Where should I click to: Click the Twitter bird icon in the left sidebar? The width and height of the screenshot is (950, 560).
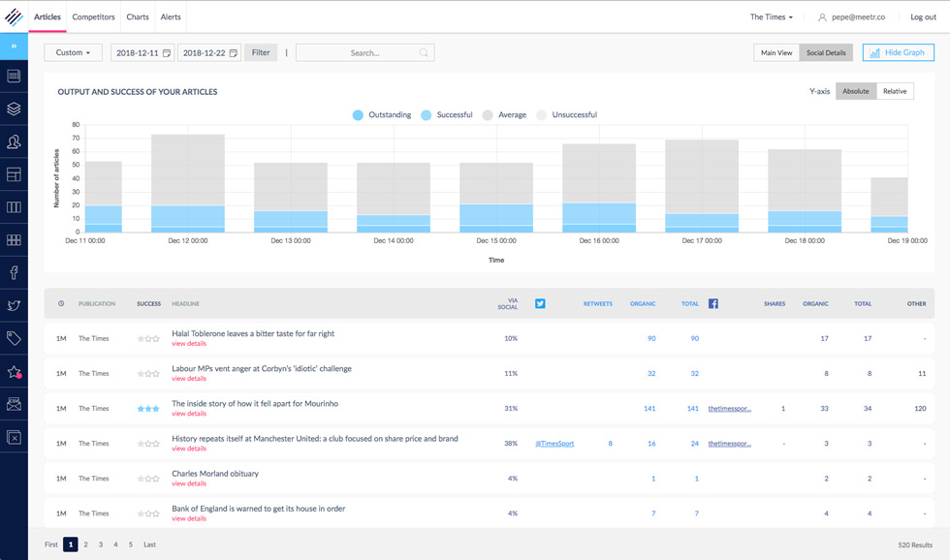(14, 306)
